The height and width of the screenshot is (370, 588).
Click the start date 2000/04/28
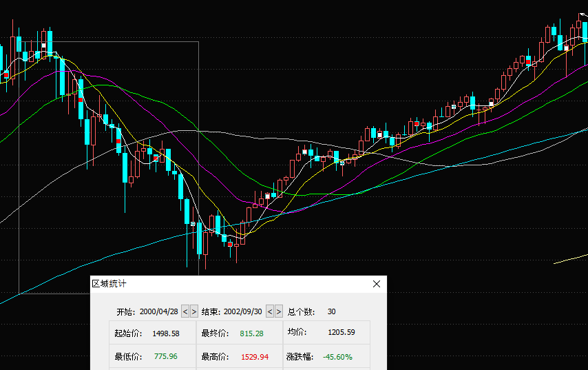tap(159, 311)
